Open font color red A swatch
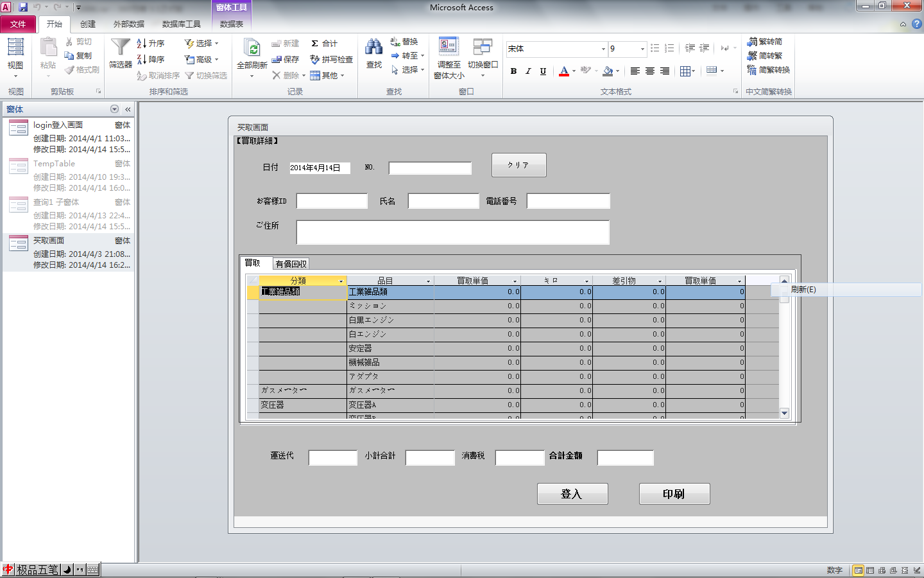The image size is (924, 578). 563,71
